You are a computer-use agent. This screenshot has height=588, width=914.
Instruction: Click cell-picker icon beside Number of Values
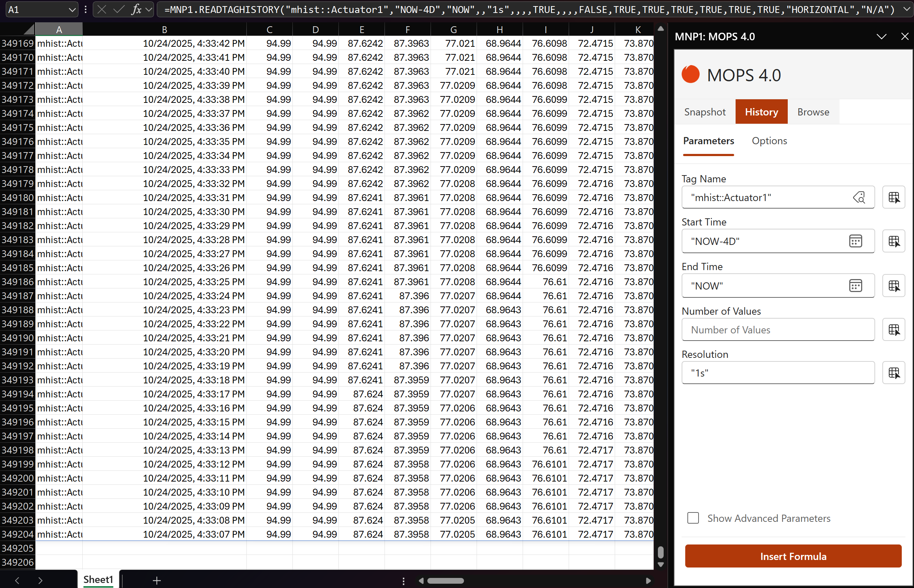coord(894,329)
